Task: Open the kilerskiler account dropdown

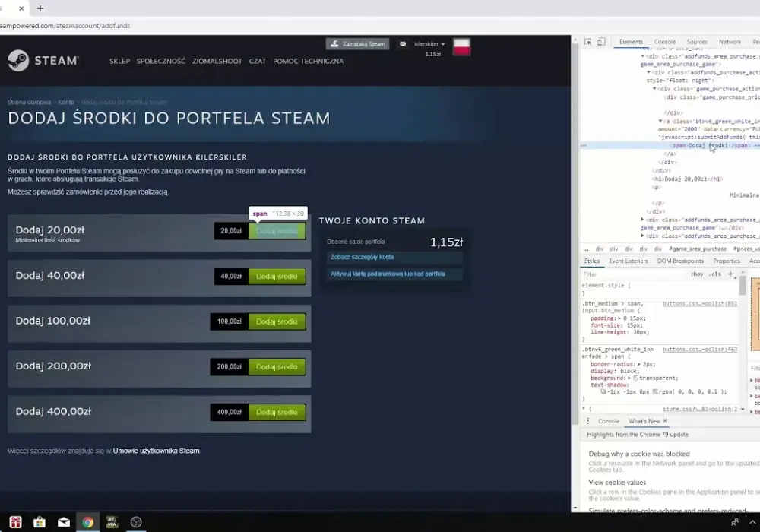Action: 429,44
